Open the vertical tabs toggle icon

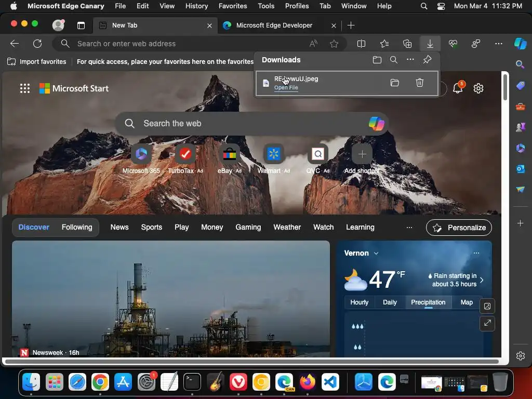(x=81, y=25)
